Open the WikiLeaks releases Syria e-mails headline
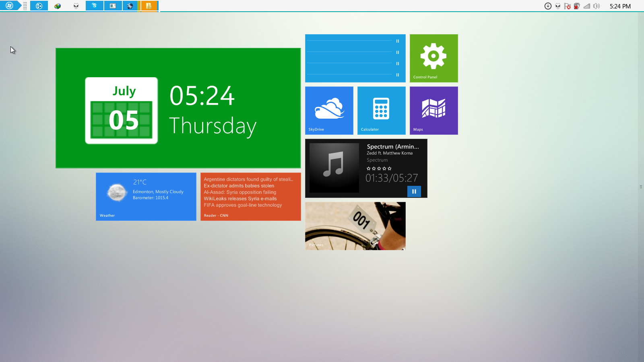The height and width of the screenshot is (362, 644). (x=240, y=199)
